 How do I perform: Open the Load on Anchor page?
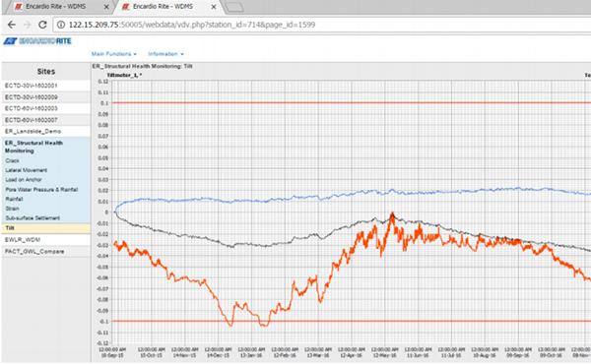pyautogui.click(x=24, y=180)
